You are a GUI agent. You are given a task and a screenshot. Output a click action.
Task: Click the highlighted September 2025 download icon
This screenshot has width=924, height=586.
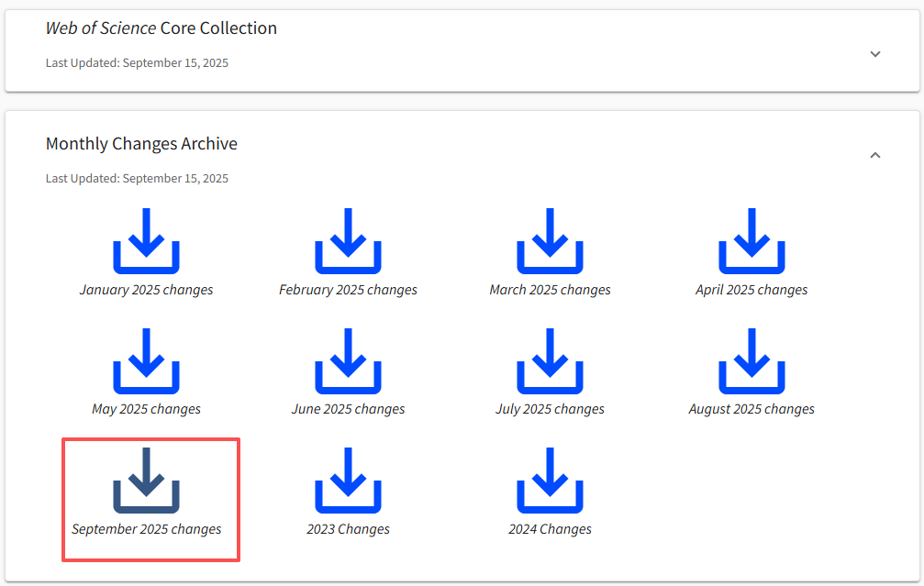point(146,481)
